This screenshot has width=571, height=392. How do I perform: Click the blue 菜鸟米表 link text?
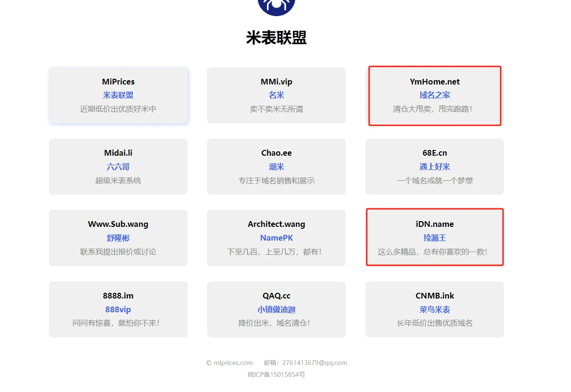[x=435, y=310]
